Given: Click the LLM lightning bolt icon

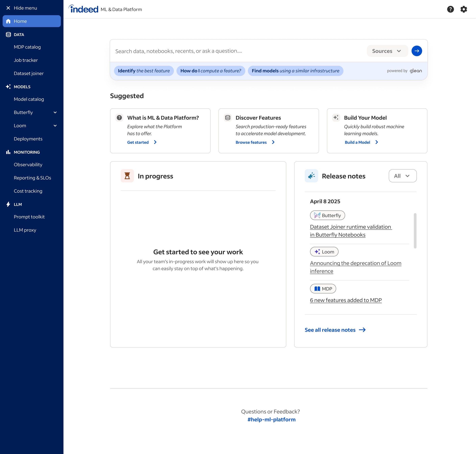Looking at the screenshot, I should [8, 204].
